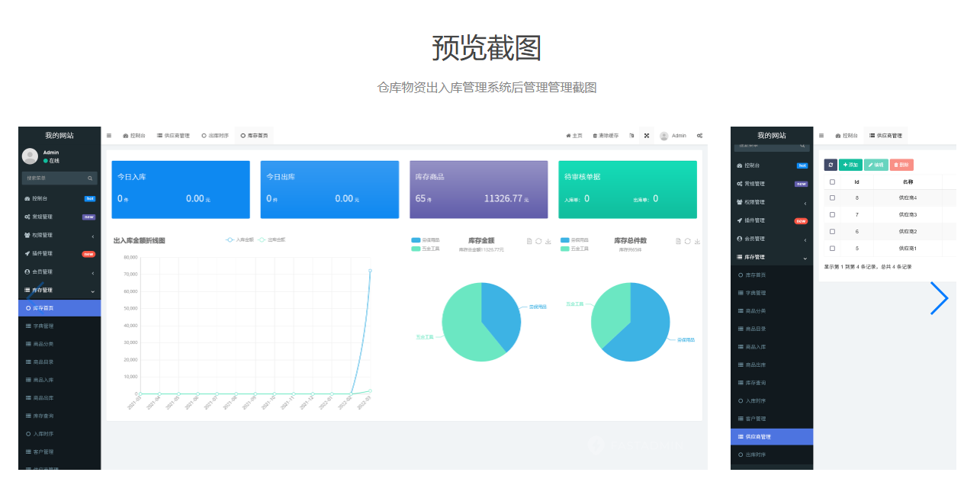Open the settings gear icon beside Admin
This screenshot has width=980, height=482.
(699, 136)
